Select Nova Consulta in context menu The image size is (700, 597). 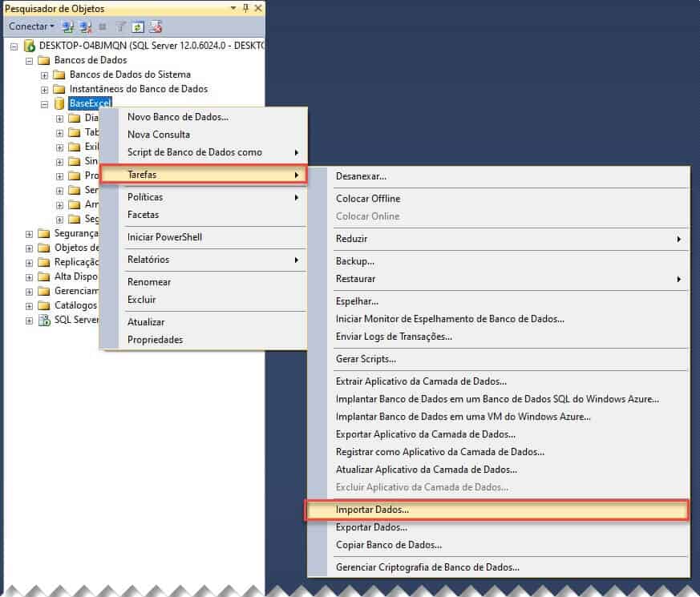pyautogui.click(x=159, y=135)
